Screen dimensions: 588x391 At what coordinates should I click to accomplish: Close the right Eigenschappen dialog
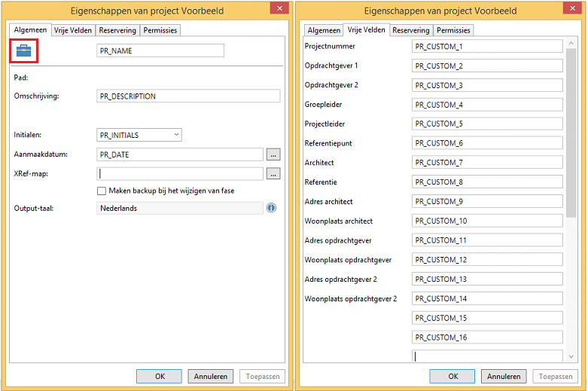[573, 8]
